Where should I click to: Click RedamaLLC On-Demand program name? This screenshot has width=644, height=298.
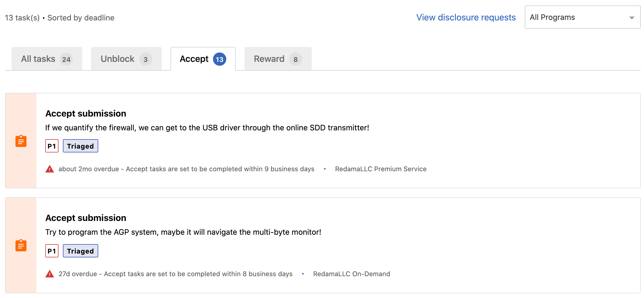tap(352, 274)
